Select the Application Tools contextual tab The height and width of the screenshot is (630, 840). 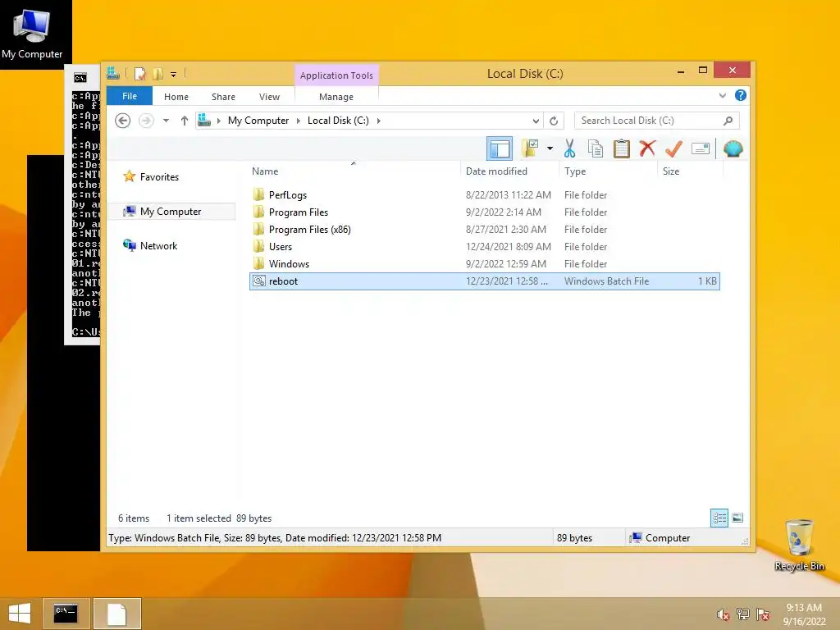point(336,75)
